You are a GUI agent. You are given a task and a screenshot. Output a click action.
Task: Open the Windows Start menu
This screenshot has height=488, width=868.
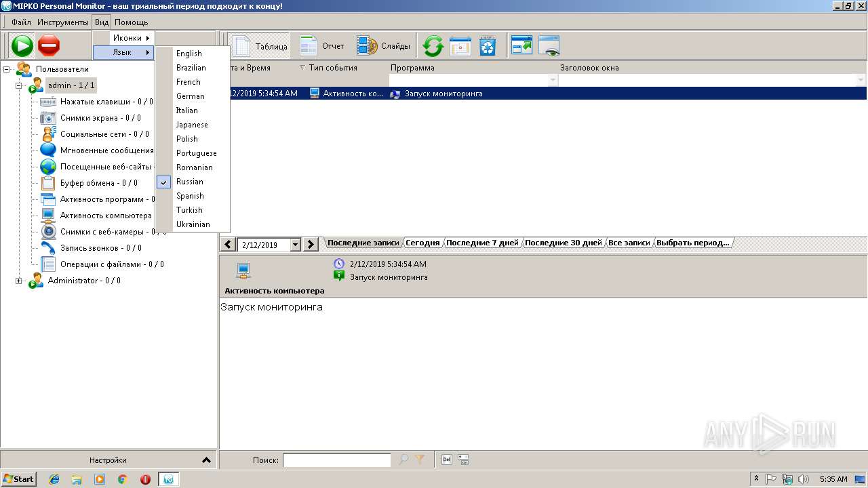[19, 479]
